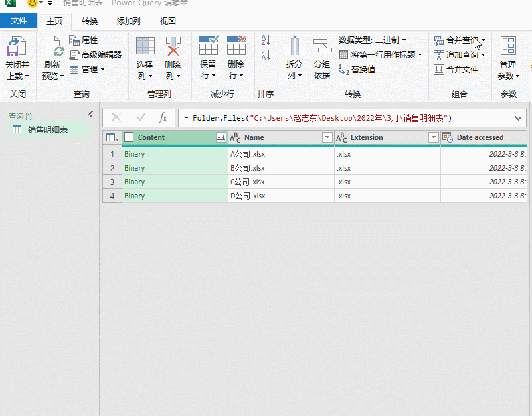Select the 销售明细表 query in the Queries pane
This screenshot has width=532, height=416.
click(49, 129)
